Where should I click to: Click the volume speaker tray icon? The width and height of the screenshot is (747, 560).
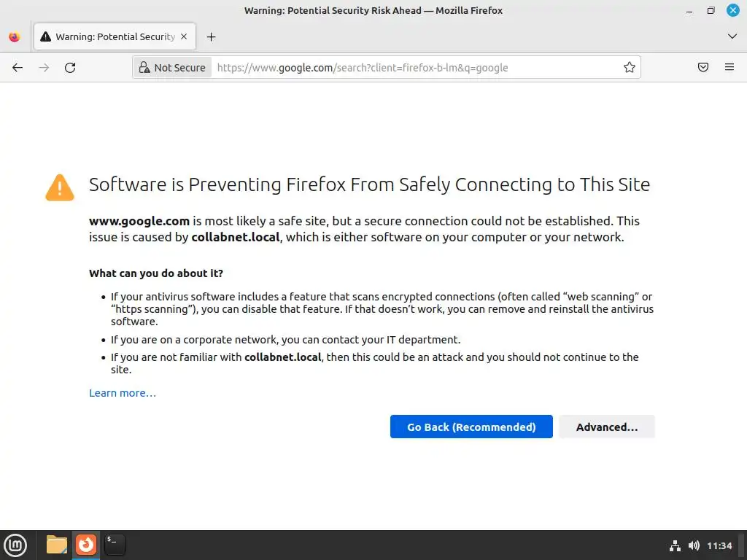(694, 545)
